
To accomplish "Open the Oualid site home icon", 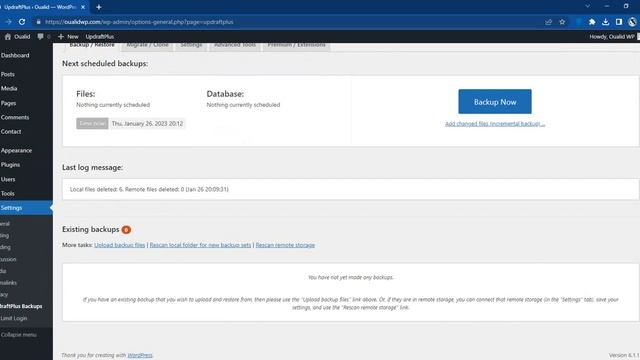I will point(17,36).
